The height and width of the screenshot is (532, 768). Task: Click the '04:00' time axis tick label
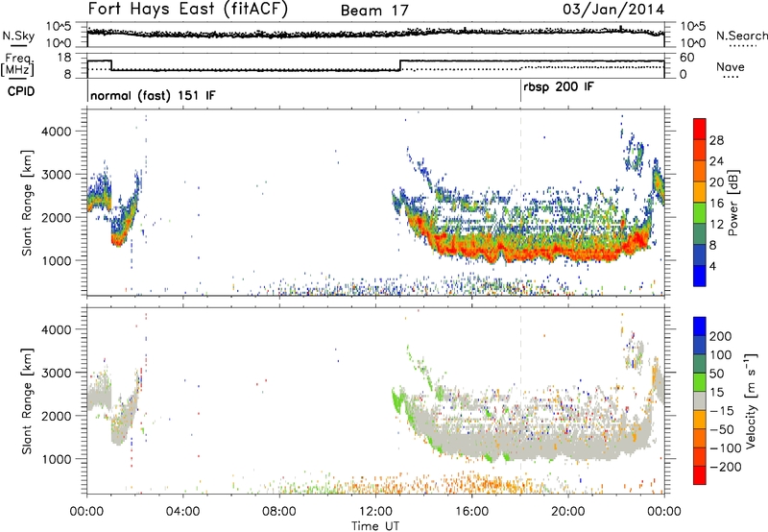pos(183,512)
